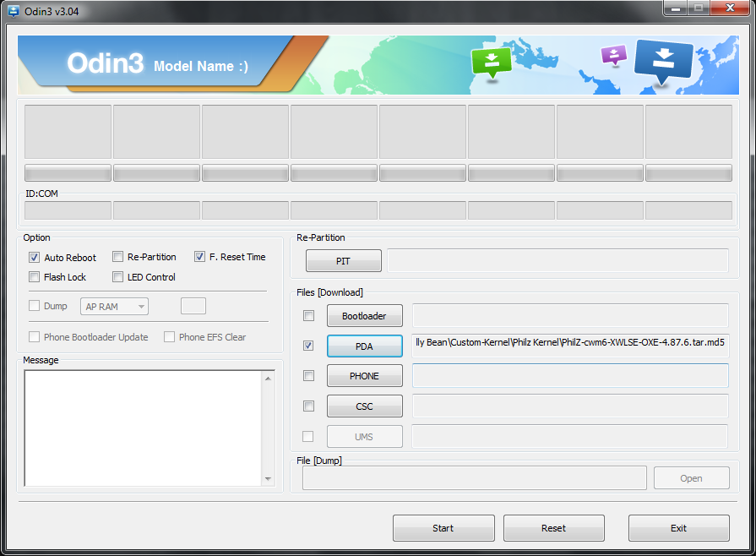This screenshot has width=756, height=556.
Task: Toggle the Auto Reboot checkbox
Action: click(x=35, y=258)
